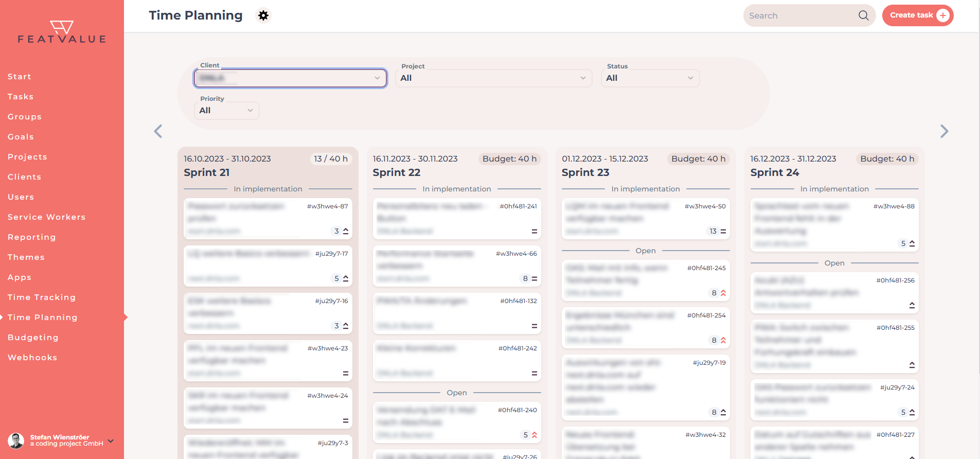Open Projects in the sidebar

[27, 157]
